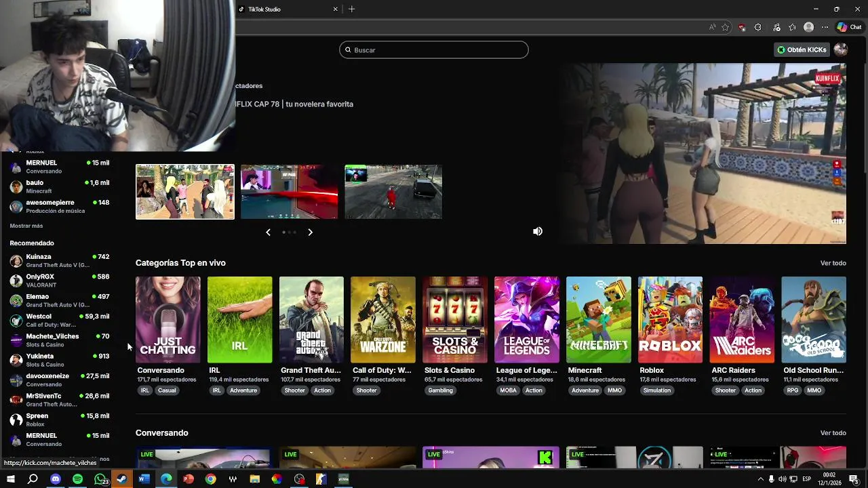This screenshot has width=868, height=488.
Task: Open Call of Duty Warzone category card
Action: coord(383,319)
